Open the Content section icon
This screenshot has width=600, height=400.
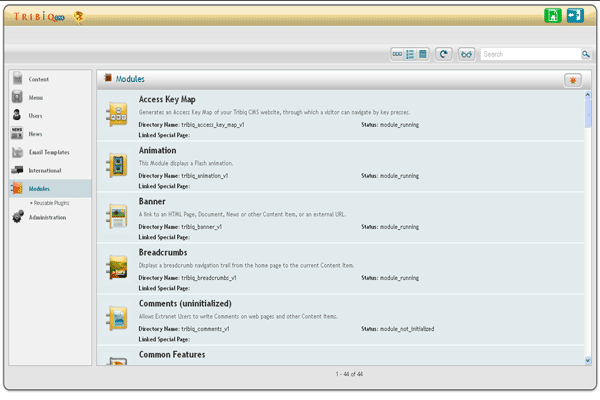(x=17, y=78)
